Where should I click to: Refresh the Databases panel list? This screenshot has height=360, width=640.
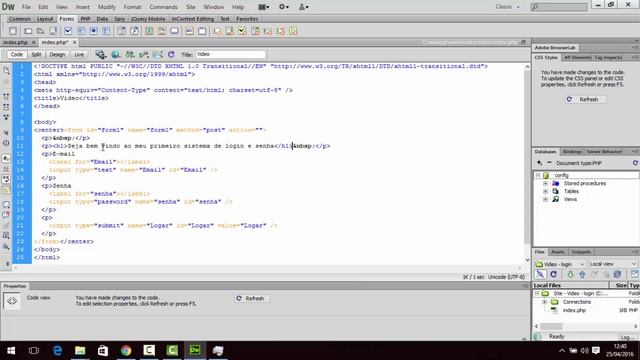coord(636,163)
